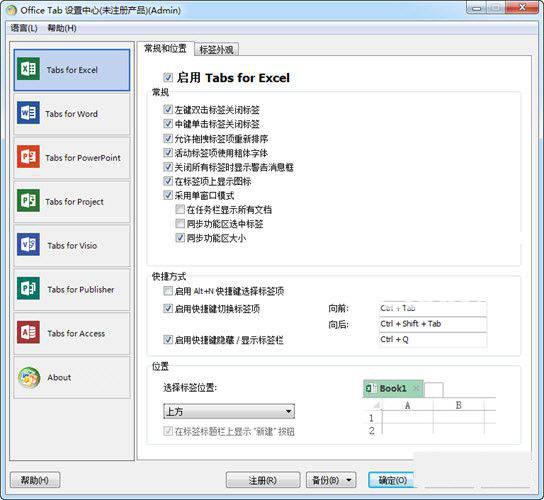Toggle 启用快捷键切换标签项 checkbox
The image size is (544, 500).
pyautogui.click(x=168, y=308)
